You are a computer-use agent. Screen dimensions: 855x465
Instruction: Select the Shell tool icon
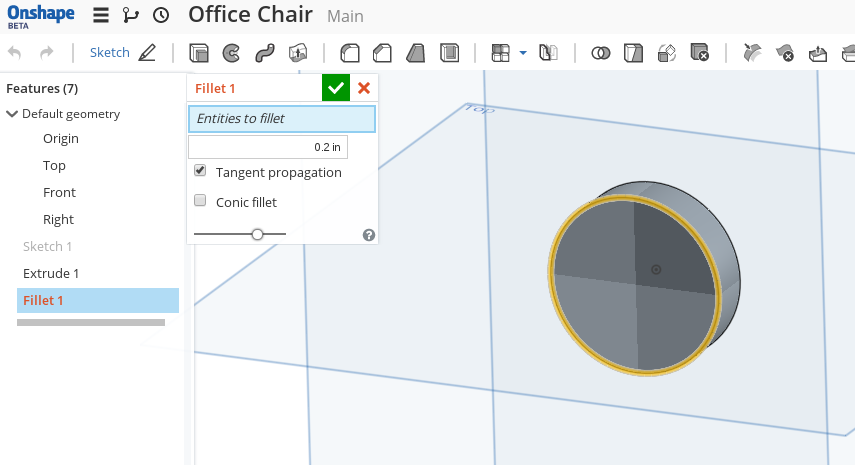tap(449, 52)
